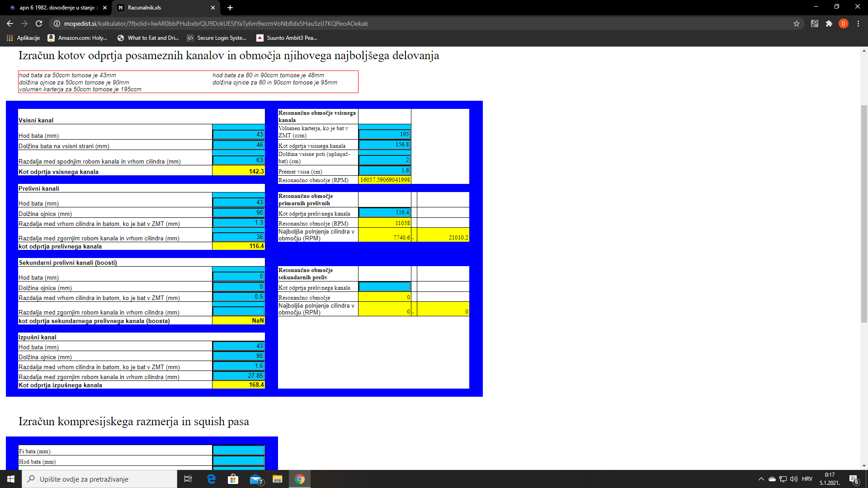Click the browser reload icon
868x488 pixels.
click(x=39, y=23)
